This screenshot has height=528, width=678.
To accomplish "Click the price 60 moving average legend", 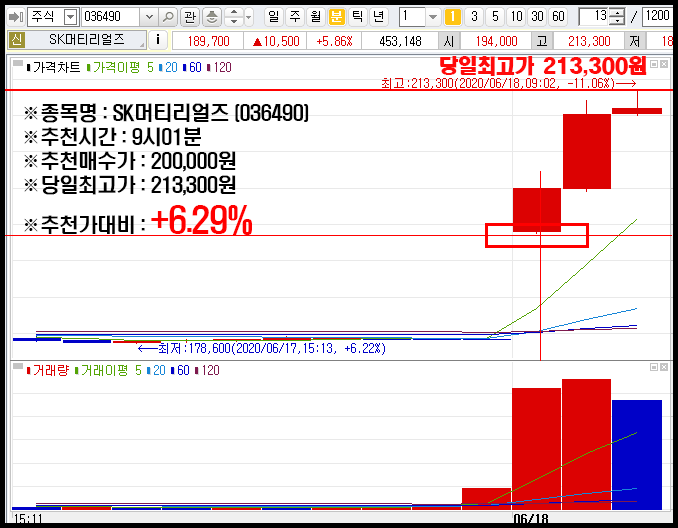I will click(x=192, y=67).
